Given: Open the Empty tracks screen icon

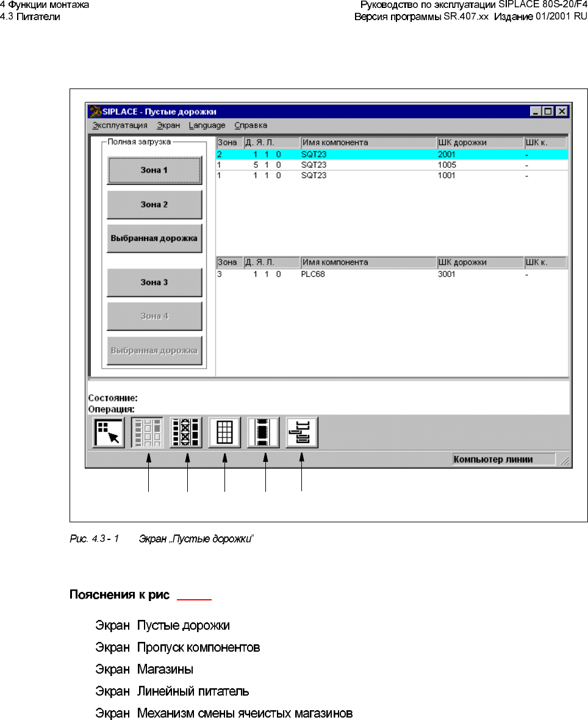Looking at the screenshot, I should (148, 432).
